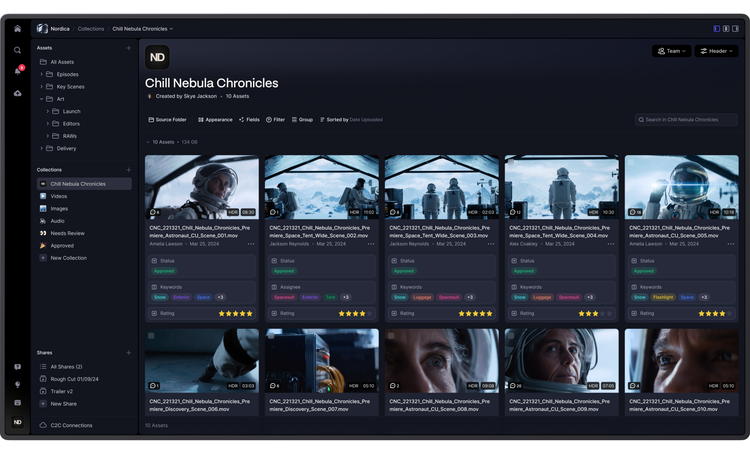The width and height of the screenshot is (750, 454).
Task: Tick the select checkbox on Scene_002 thumbnail
Action: pyautogui.click(x=271, y=162)
